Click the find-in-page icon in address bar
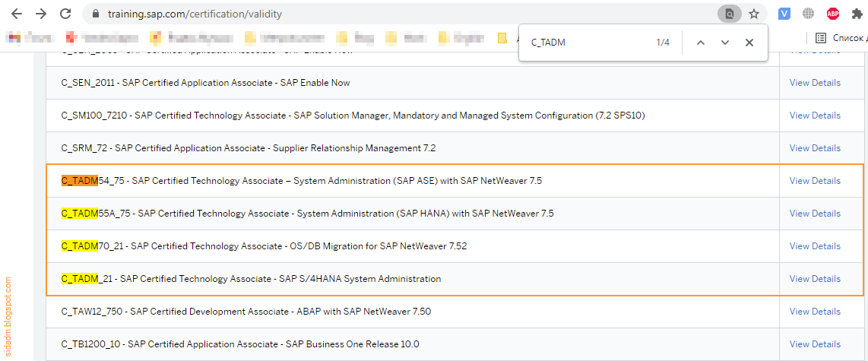Viewport: 868px width, 361px height. tap(730, 14)
